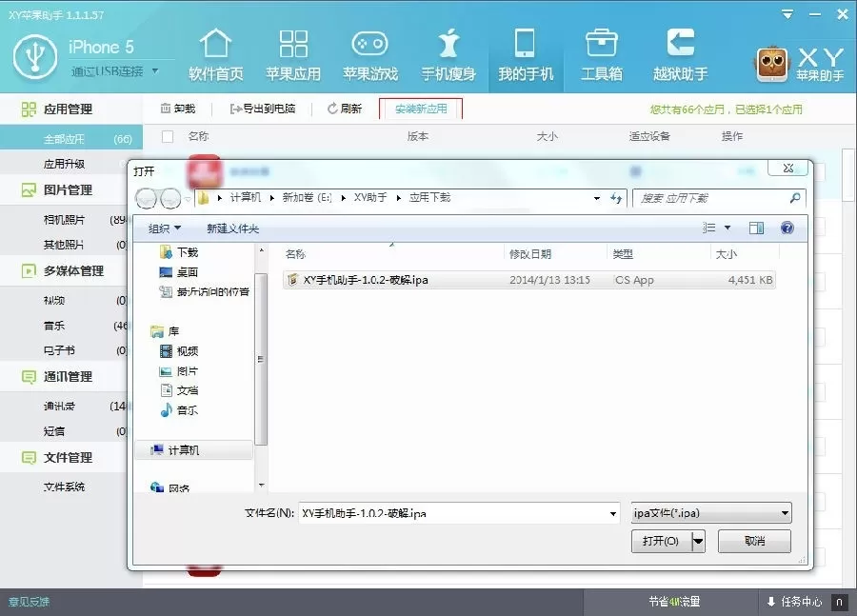Expand the 打开 split-button arrow
This screenshot has height=616, width=857.
click(x=698, y=541)
